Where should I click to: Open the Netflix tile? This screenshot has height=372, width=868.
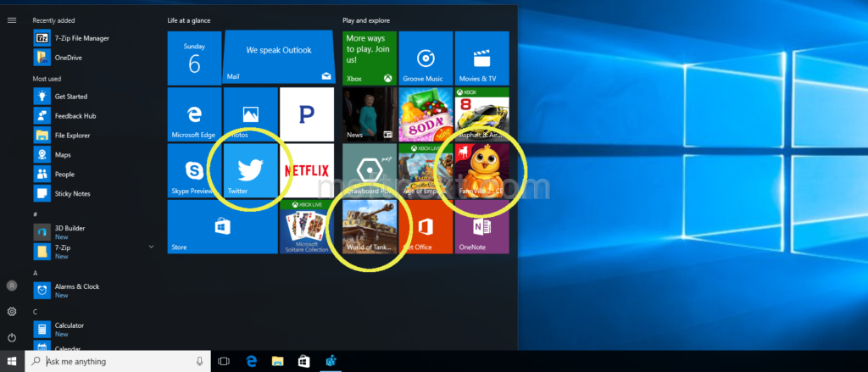click(306, 170)
